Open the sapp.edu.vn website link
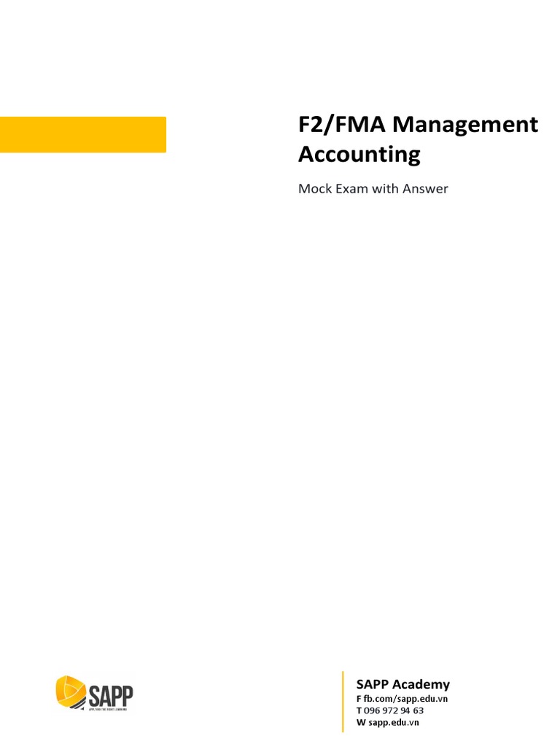This screenshot has height=747, width=560. pyautogui.click(x=394, y=722)
